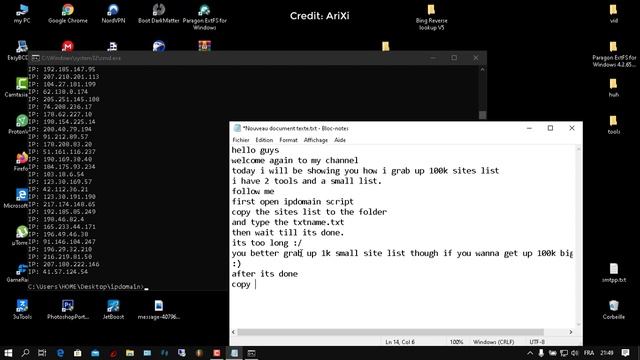Open taskbar search magnifier
Image resolution: width=640 pixels, height=360 pixels.
(25, 353)
